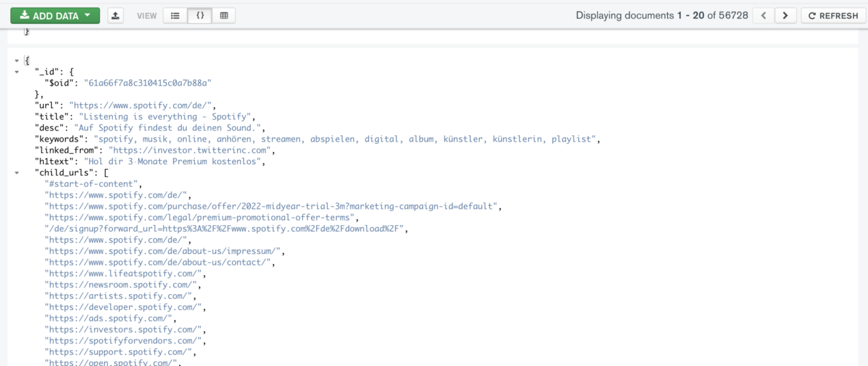Open the ADD DATA dropdown button
The height and width of the screenshot is (366, 868).
coord(55,15)
